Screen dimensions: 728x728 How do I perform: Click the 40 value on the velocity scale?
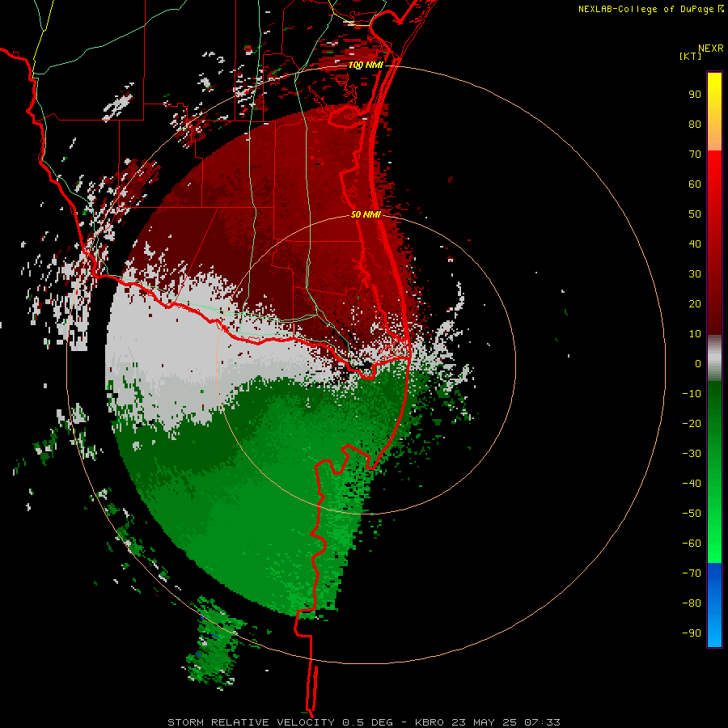695,244
